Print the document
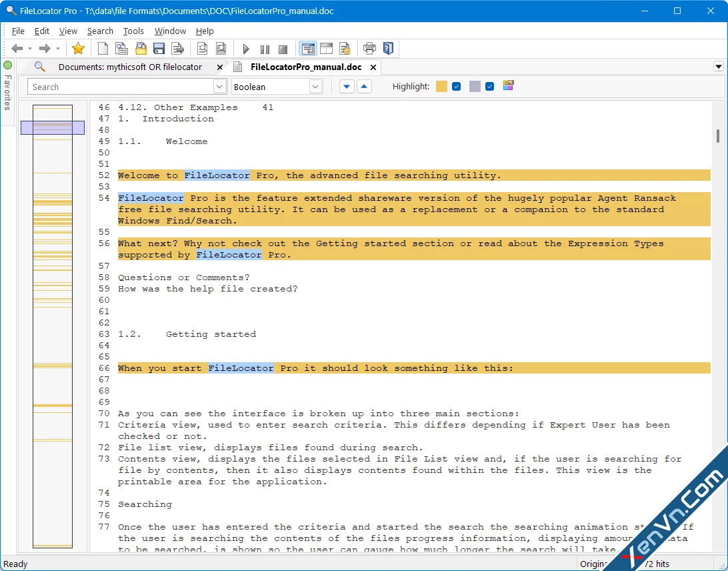Image resolution: width=728 pixels, height=571 pixels. coord(369,48)
